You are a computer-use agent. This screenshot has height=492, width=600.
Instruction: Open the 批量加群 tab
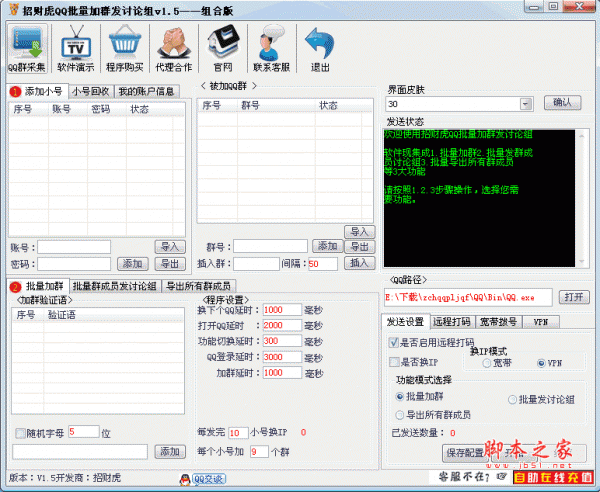38,286
